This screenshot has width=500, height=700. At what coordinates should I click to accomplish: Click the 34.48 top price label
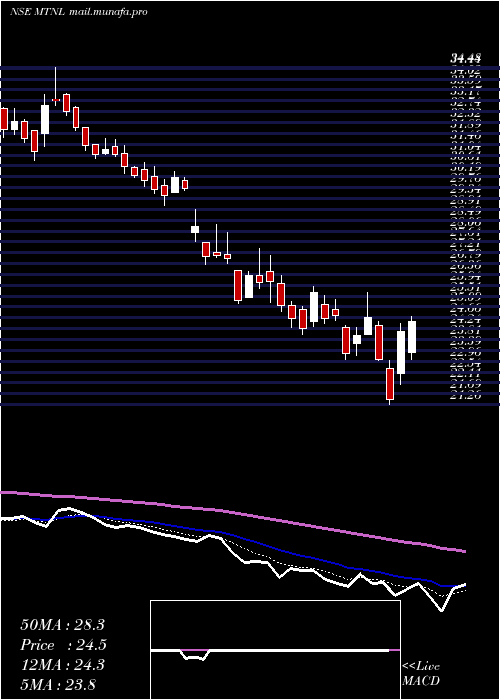tap(465, 58)
